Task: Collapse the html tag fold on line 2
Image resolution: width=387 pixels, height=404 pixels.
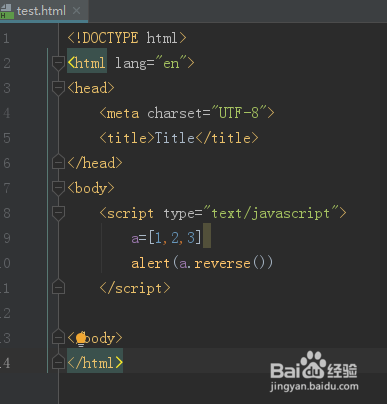Action: click(x=58, y=63)
